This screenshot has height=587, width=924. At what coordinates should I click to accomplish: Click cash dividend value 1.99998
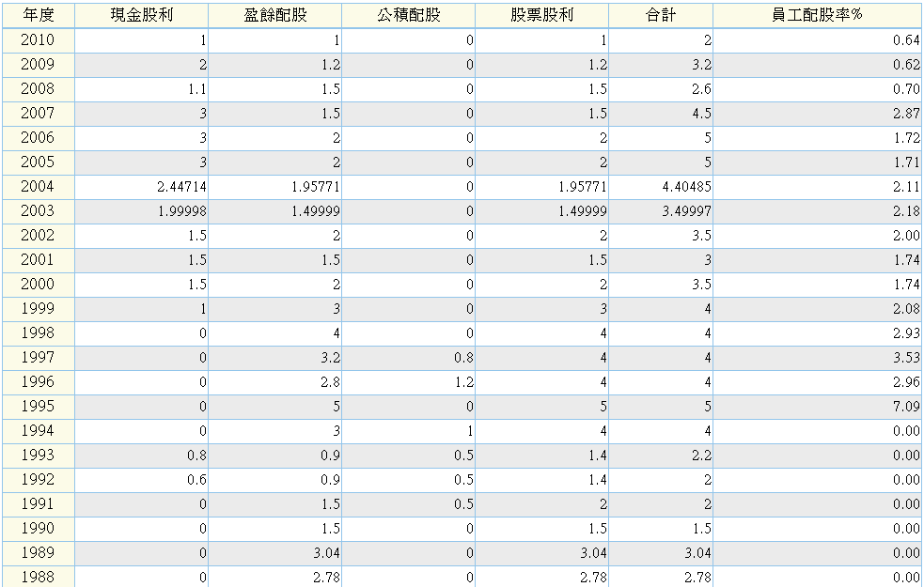tap(182, 211)
